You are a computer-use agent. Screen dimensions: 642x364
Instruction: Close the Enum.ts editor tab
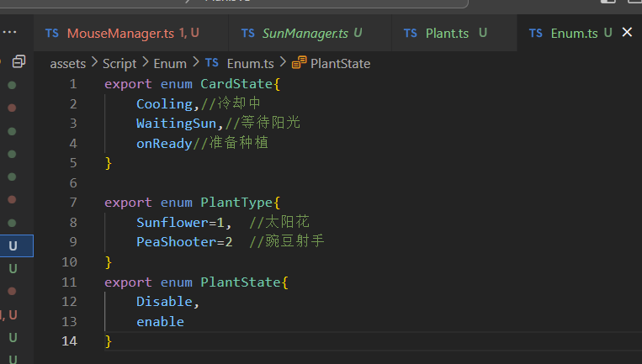coord(626,33)
